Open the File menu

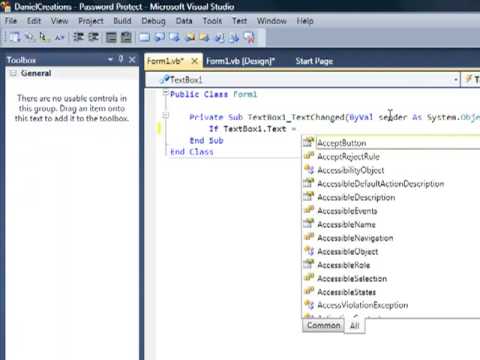point(11,21)
